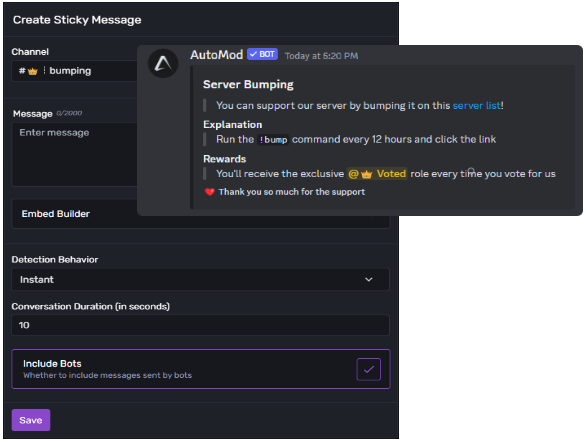The width and height of the screenshot is (586, 442).
Task: Click the checkmark icon in Include Bots
Action: coord(368,369)
